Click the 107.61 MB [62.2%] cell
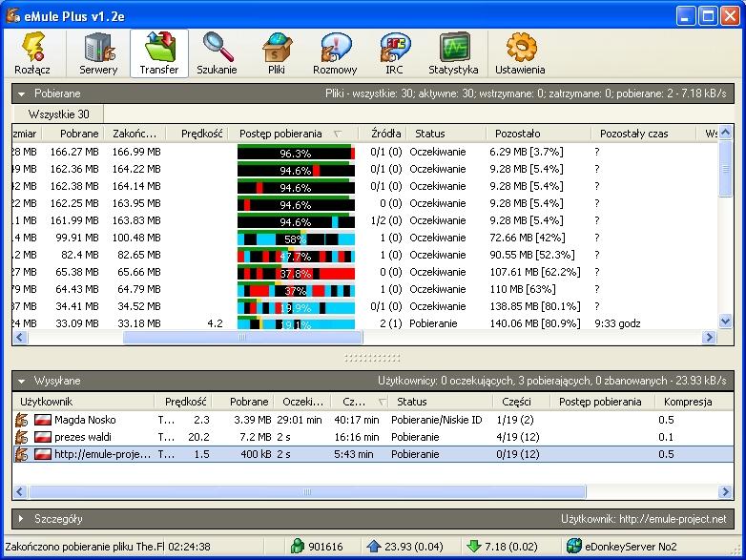 pyautogui.click(x=535, y=272)
